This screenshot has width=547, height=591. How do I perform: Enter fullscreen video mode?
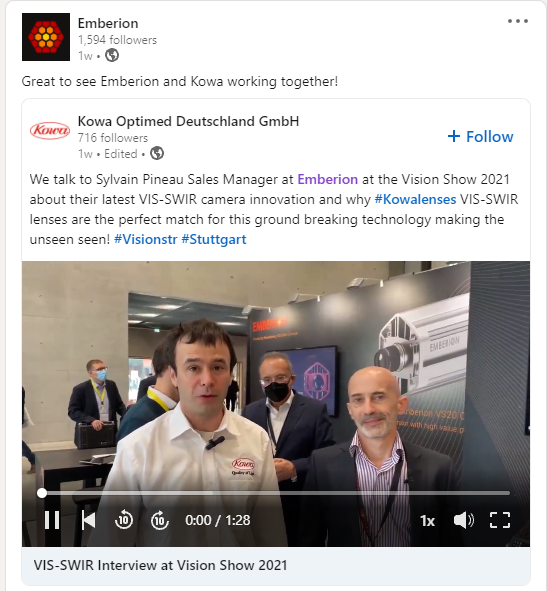[500, 520]
